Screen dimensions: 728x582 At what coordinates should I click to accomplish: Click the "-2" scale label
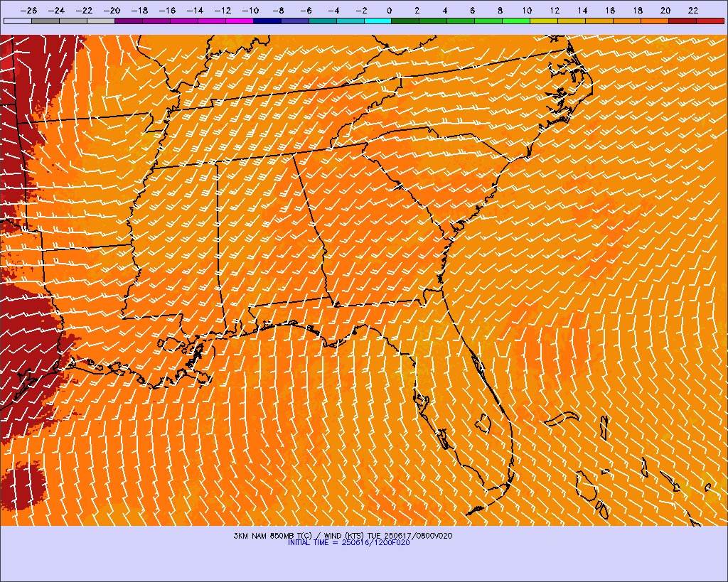tap(361, 11)
